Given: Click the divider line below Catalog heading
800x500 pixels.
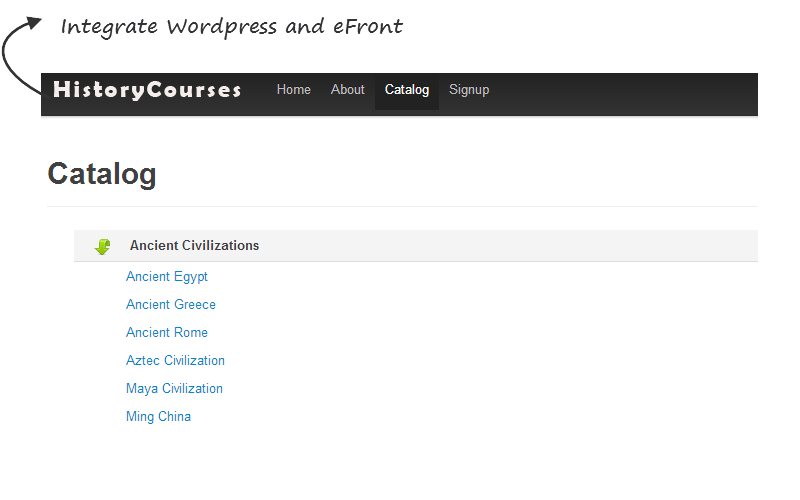Looking at the screenshot, I should point(400,206).
